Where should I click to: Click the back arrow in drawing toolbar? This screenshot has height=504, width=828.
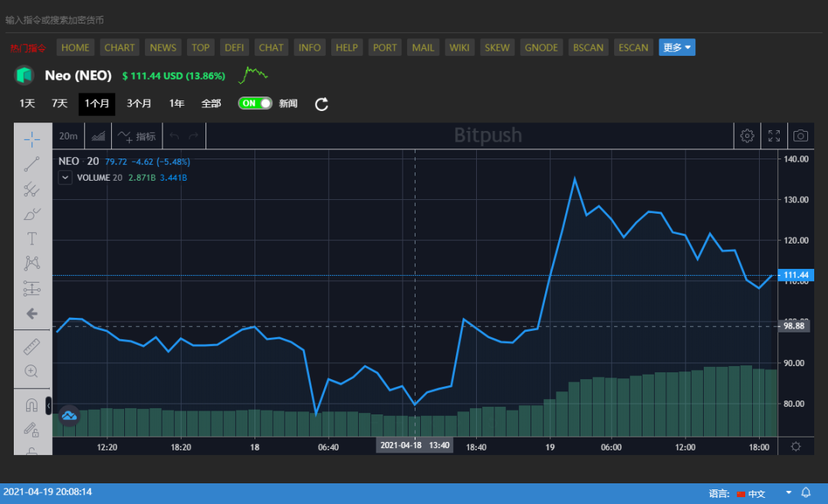coord(31,313)
